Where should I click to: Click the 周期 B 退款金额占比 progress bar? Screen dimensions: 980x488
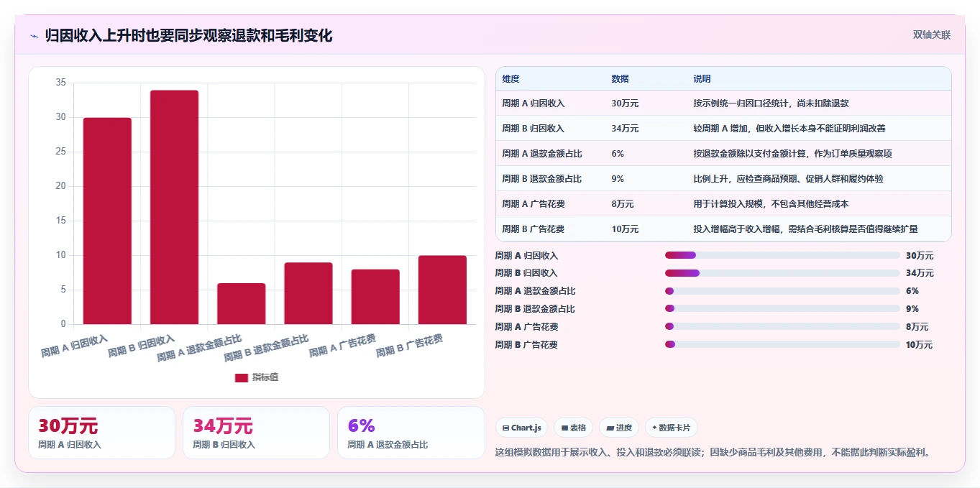[782, 308]
